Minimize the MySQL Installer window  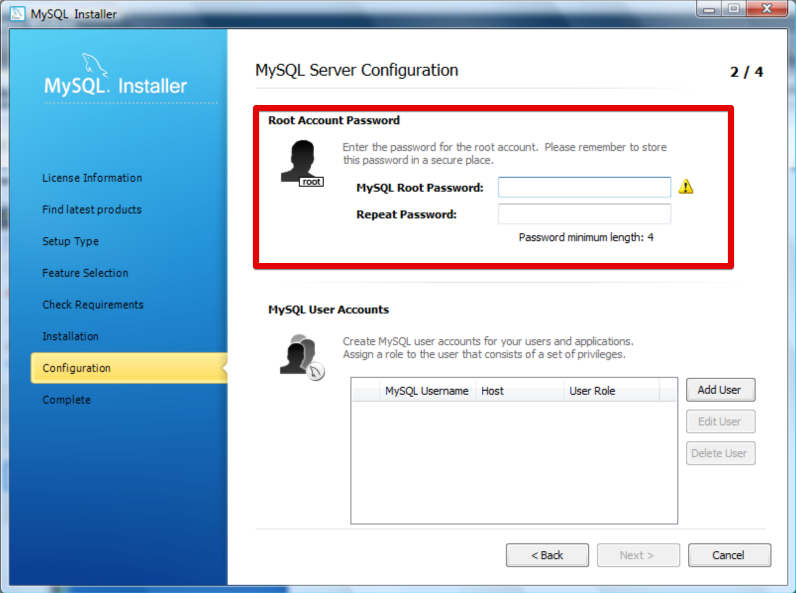pyautogui.click(x=709, y=9)
